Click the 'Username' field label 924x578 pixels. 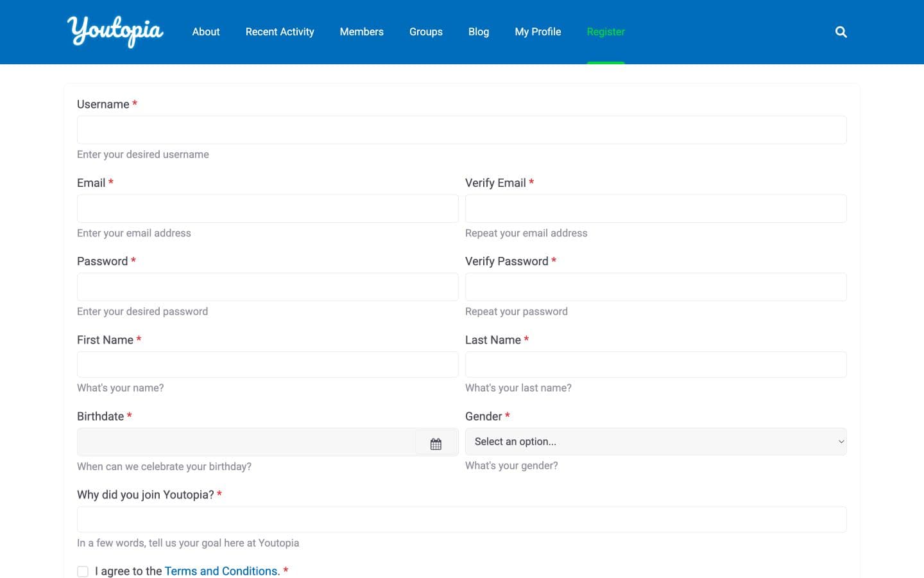tap(103, 104)
